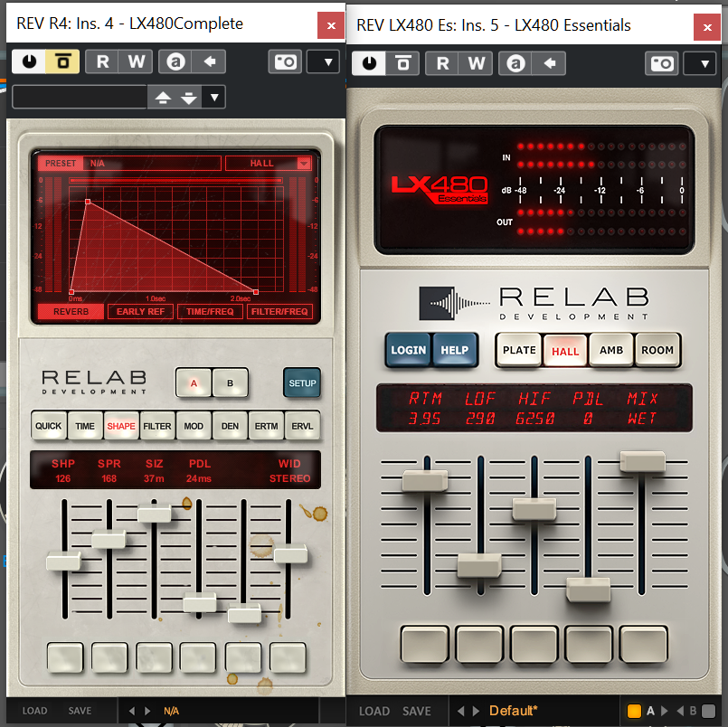Click the preset up-arrow button in LX480Complete
This screenshot has width=728, height=727.
coord(163,97)
